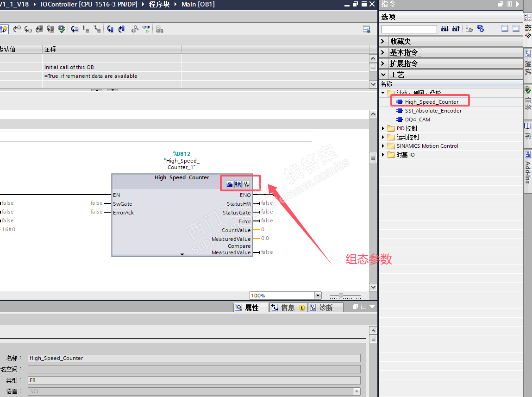Expand the 收藏夹 section
The width and height of the screenshot is (532, 397).
click(383, 41)
